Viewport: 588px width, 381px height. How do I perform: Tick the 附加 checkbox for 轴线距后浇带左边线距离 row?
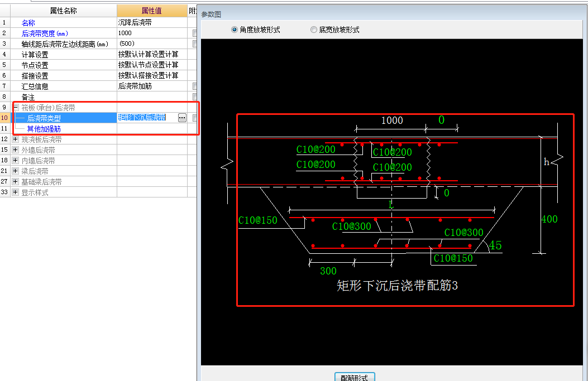coord(195,44)
